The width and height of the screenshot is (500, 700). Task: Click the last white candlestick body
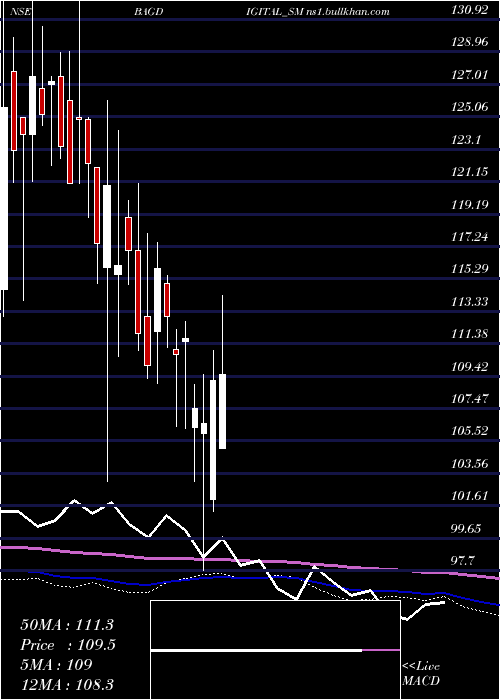222,411
